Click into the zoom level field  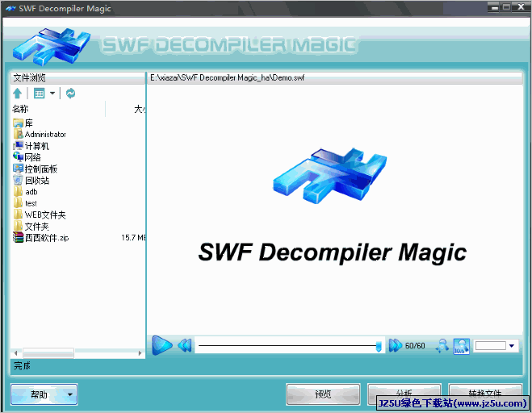pyautogui.click(x=491, y=345)
